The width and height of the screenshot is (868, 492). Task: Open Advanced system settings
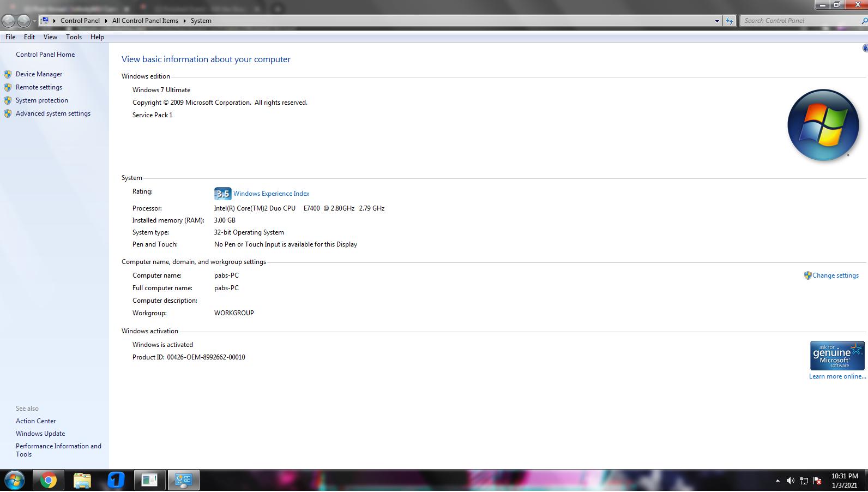53,113
